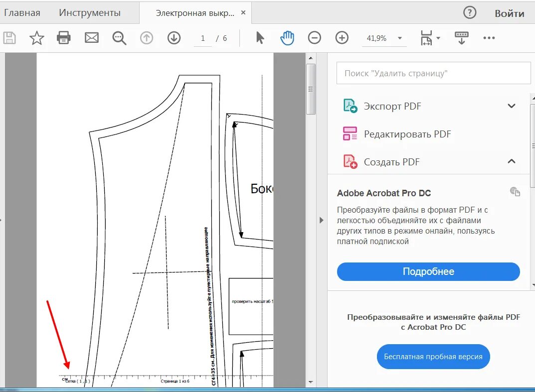Click the Поиск "Удалить страницу" search field
The height and width of the screenshot is (392, 535).
pyautogui.click(x=433, y=73)
